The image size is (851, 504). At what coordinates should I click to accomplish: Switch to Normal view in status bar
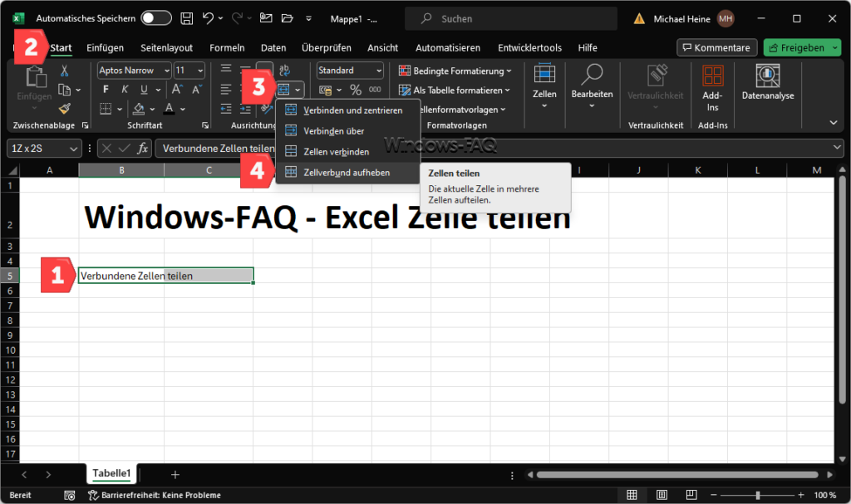pyautogui.click(x=632, y=495)
